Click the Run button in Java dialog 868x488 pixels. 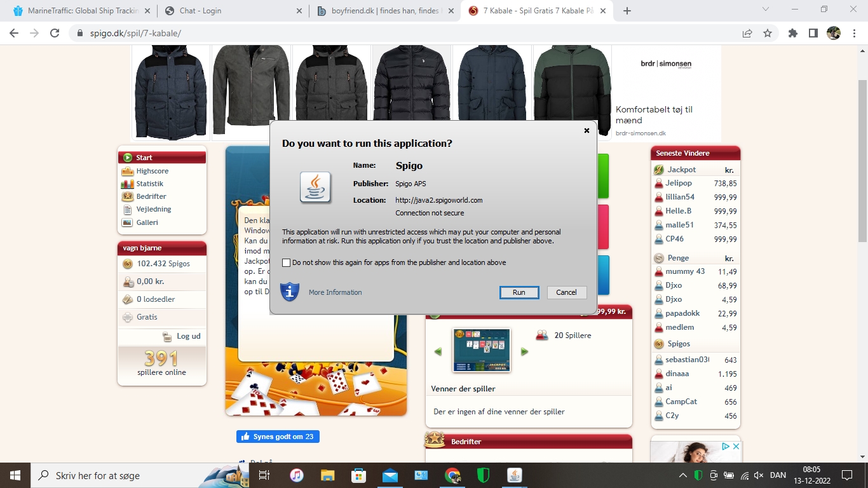519,292
